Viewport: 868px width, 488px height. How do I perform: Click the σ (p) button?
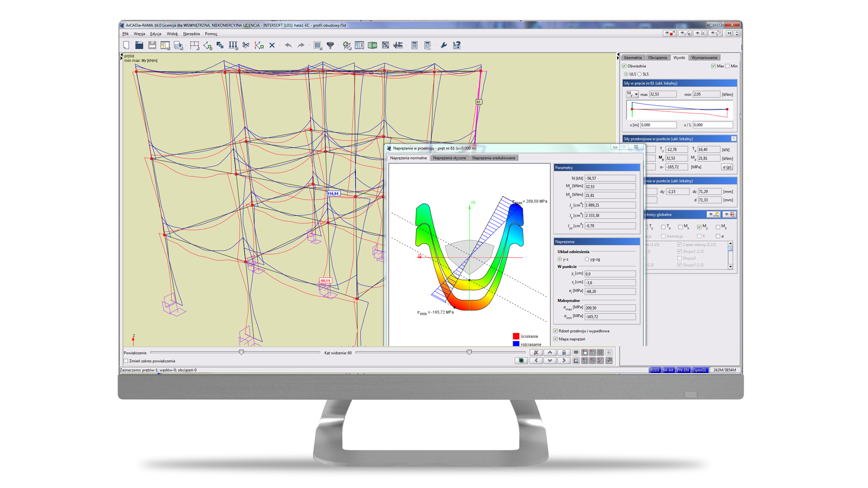coord(727,167)
